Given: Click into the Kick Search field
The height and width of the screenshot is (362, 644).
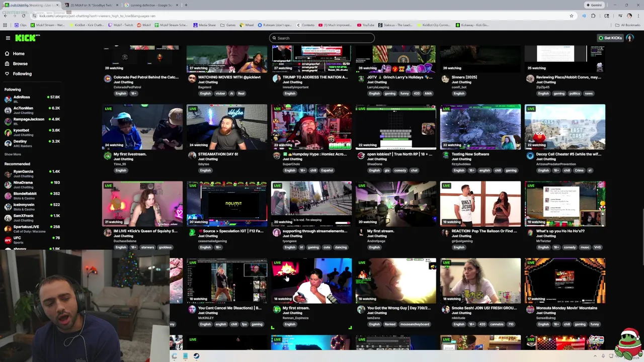Looking at the screenshot, I should pos(322,38).
